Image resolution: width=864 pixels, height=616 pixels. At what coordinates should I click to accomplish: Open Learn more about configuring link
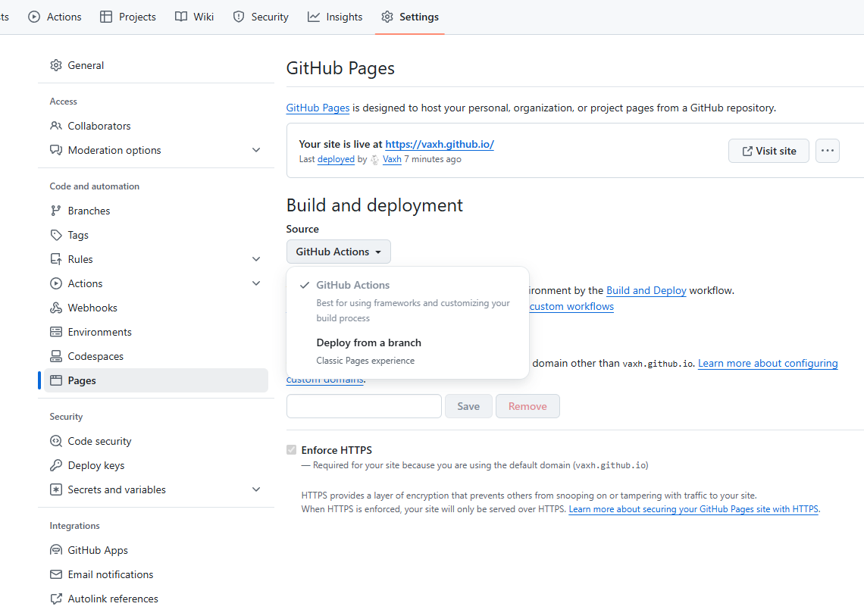click(768, 363)
